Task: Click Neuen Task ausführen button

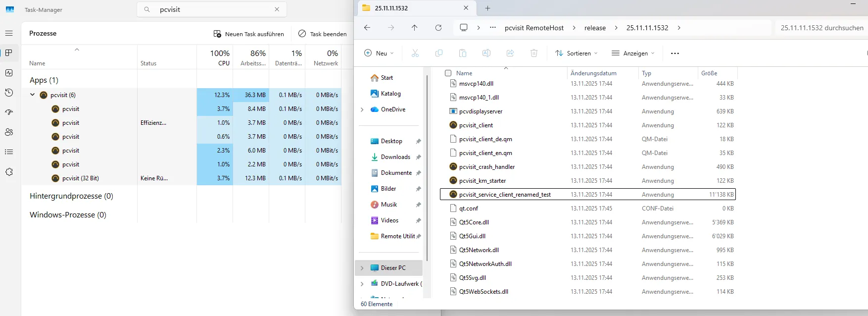Action: pos(249,34)
